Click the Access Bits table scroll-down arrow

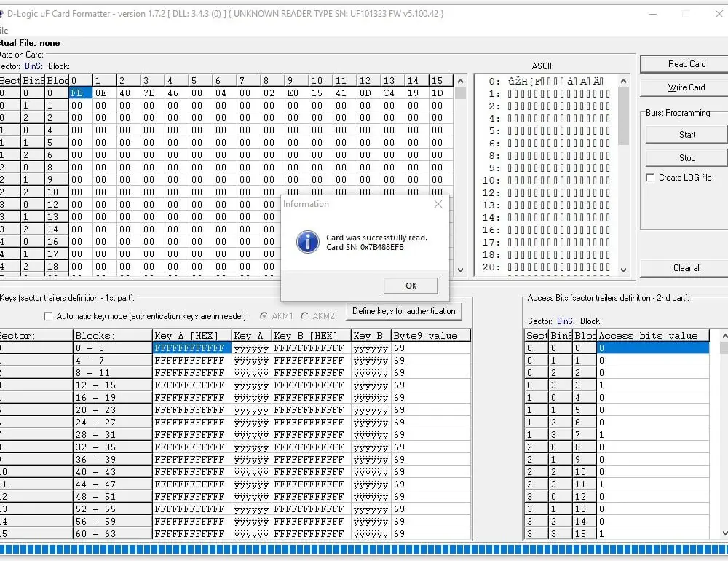click(x=724, y=533)
